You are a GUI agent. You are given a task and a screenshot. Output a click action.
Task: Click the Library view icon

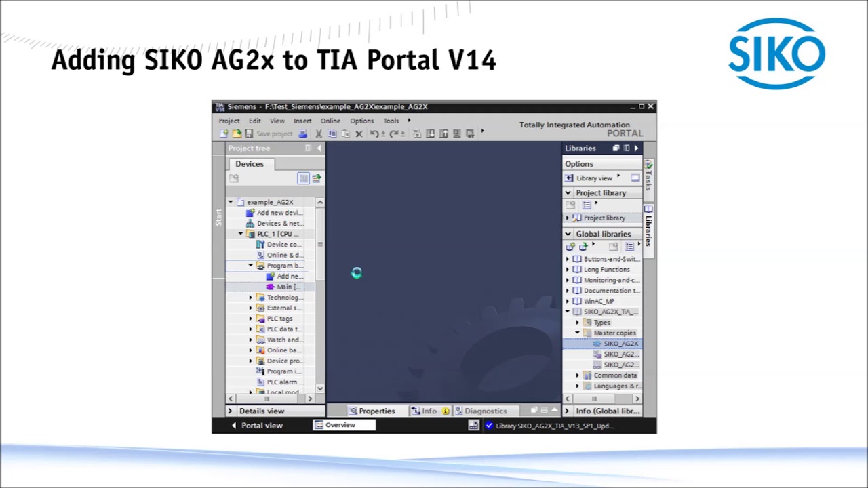570,178
